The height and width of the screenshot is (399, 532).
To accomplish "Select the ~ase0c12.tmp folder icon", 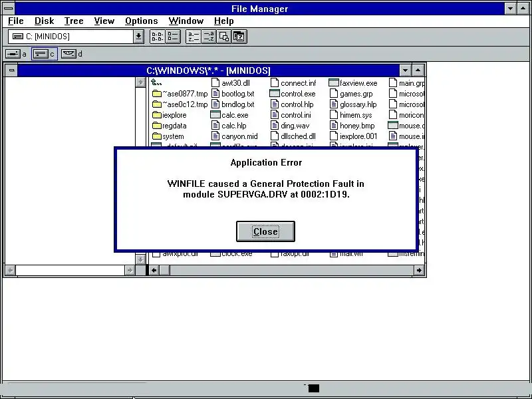I will pyautogui.click(x=157, y=104).
